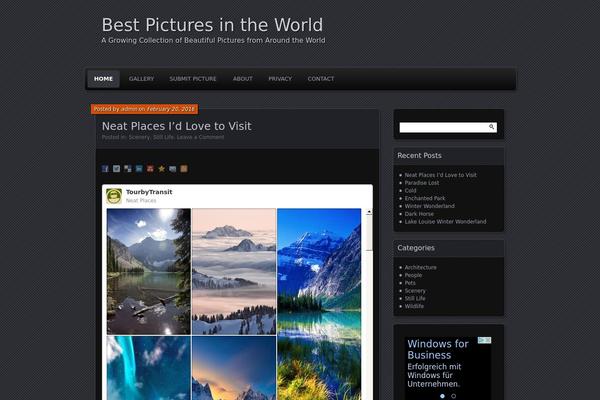Screen dimensions: 600x400
Task: Click the Leave a Comment link
Action: (201, 137)
